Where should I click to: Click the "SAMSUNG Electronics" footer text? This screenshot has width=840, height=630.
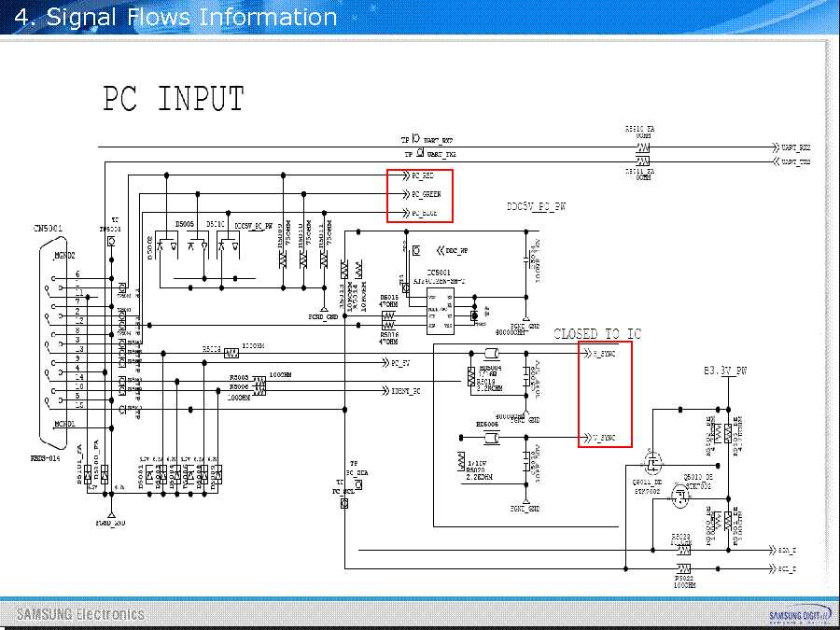click(x=80, y=614)
